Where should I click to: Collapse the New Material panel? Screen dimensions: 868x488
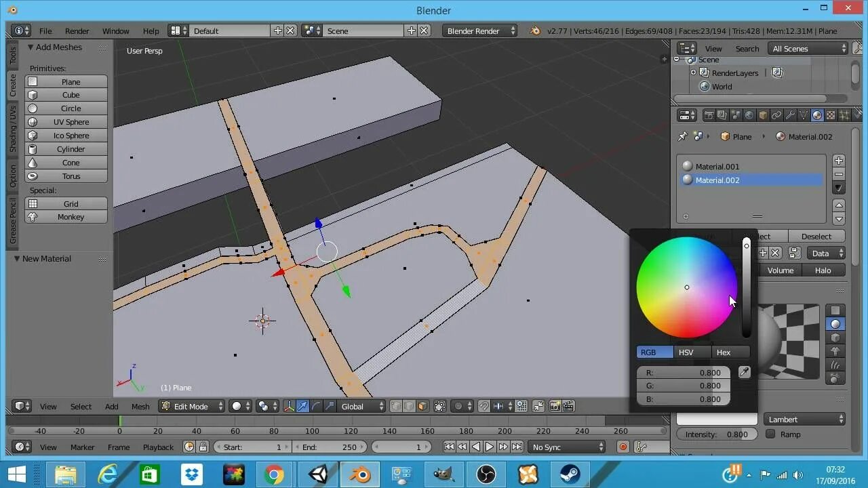(x=17, y=258)
